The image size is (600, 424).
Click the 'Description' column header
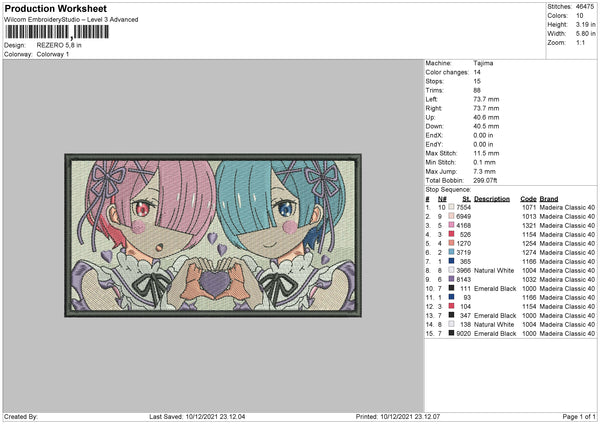click(x=492, y=199)
